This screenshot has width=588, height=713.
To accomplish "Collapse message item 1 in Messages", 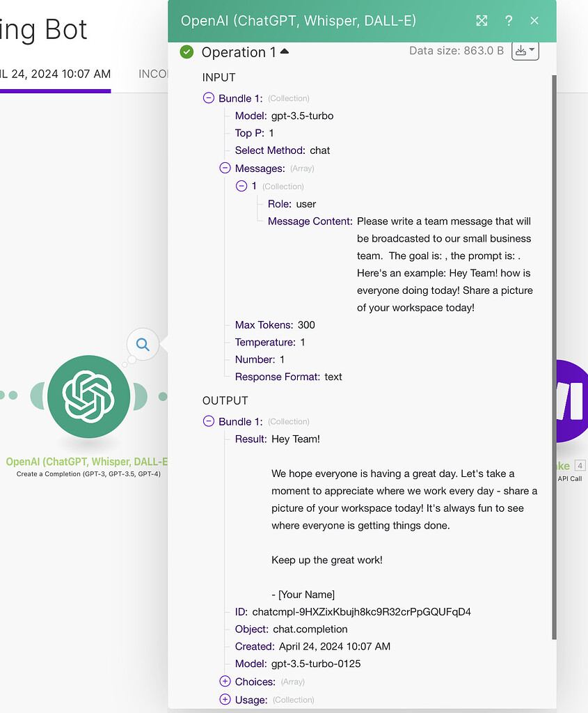I will click(x=241, y=186).
